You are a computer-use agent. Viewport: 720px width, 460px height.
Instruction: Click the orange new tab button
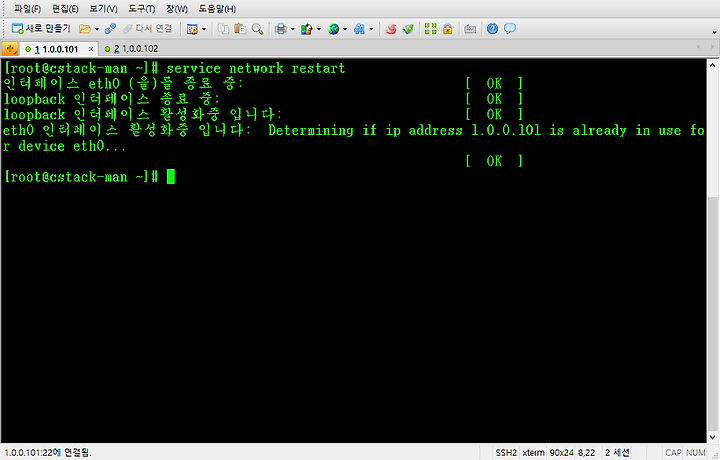coord(10,49)
